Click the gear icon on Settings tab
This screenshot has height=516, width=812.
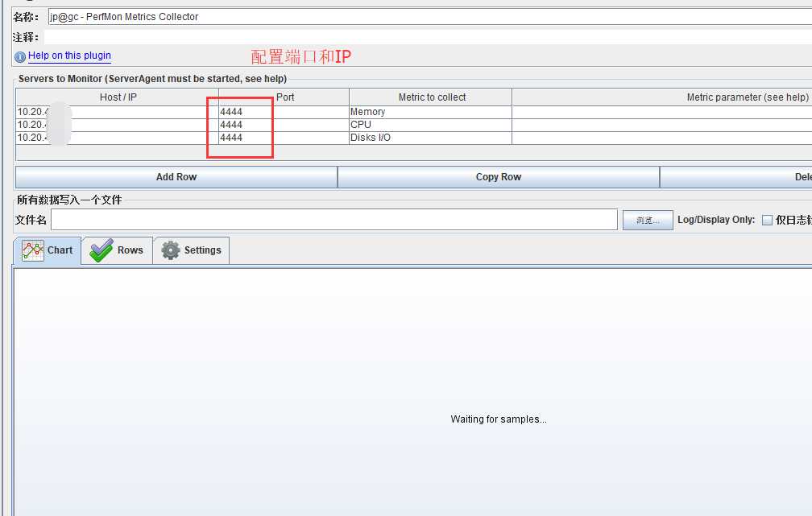coord(171,250)
